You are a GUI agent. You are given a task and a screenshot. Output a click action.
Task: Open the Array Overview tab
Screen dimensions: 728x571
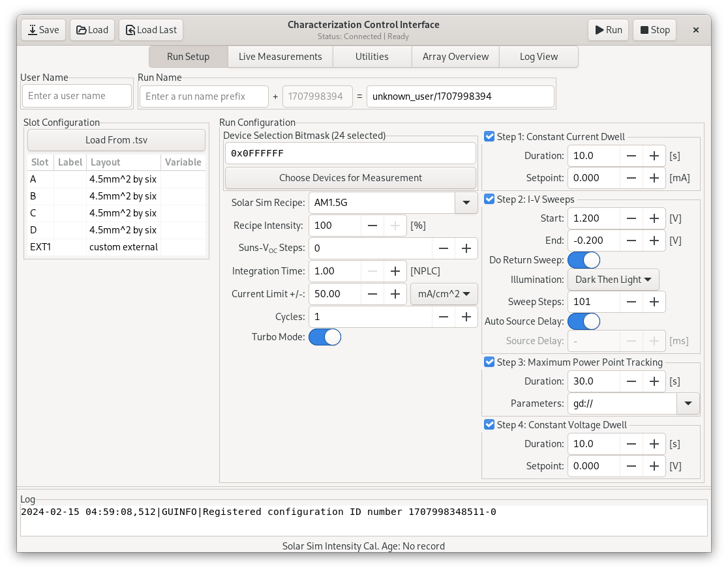pyautogui.click(x=455, y=57)
